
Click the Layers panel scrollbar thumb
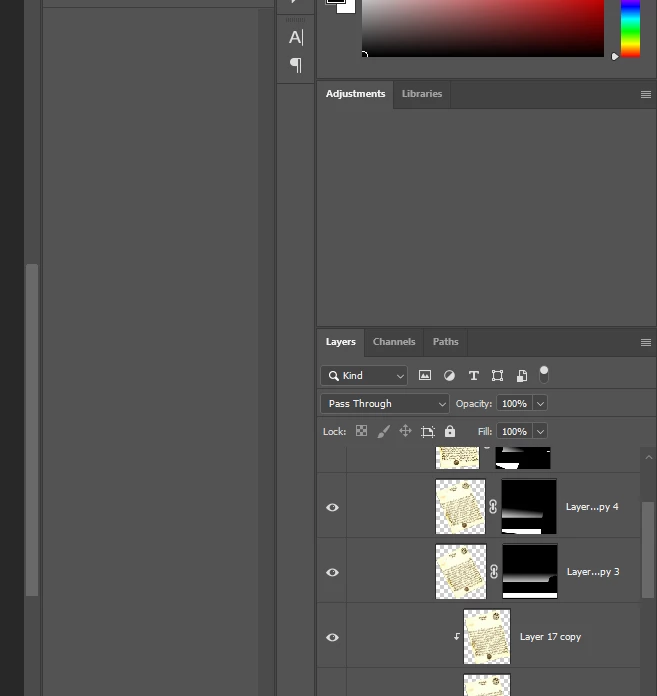click(648, 550)
